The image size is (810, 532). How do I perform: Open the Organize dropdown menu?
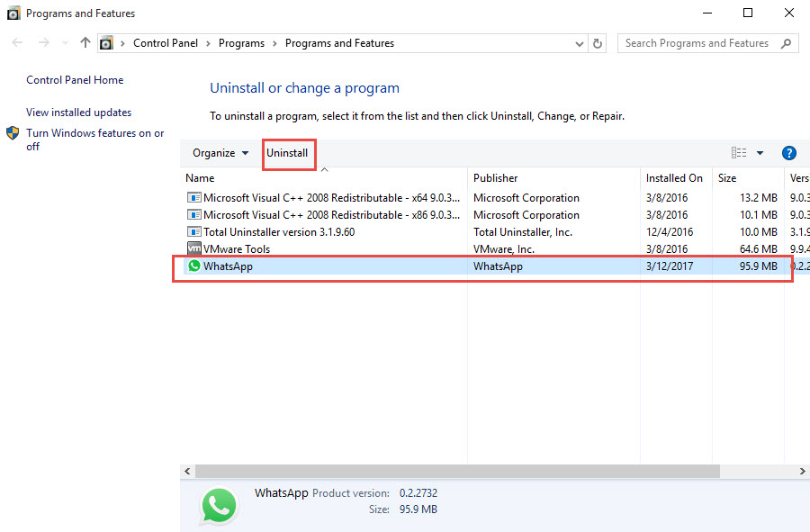coord(220,153)
